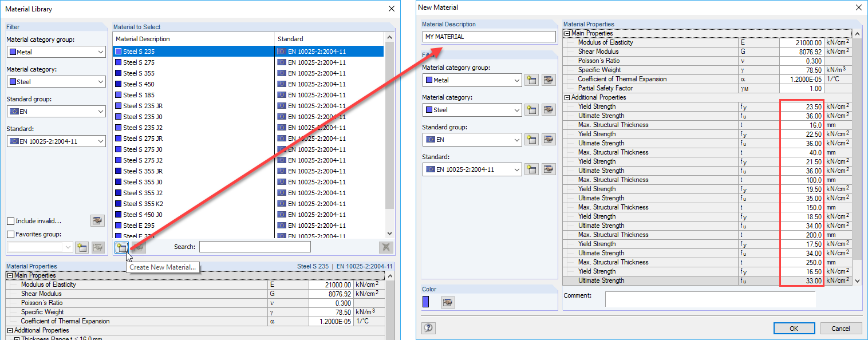Click Partial Safety Factor value 1.00

coord(802,88)
